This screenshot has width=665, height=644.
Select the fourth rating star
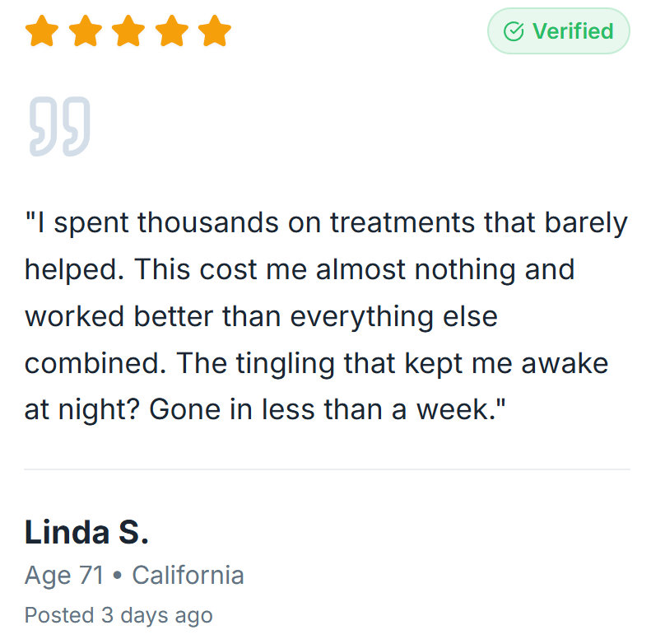point(171,32)
